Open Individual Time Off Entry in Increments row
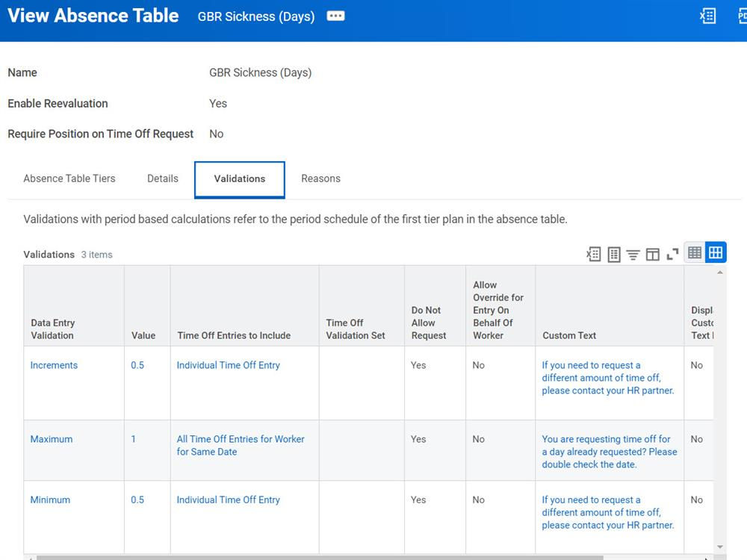This screenshot has height=560, width=747. [228, 365]
